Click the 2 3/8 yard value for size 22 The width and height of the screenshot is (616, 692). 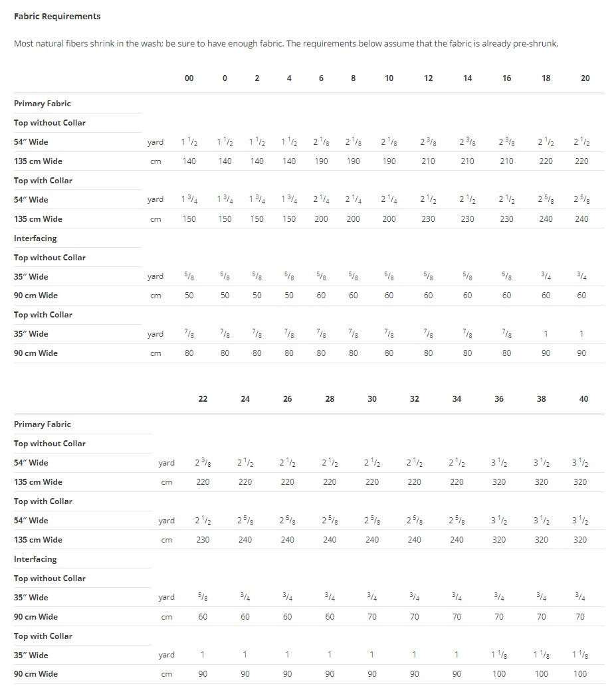point(203,463)
